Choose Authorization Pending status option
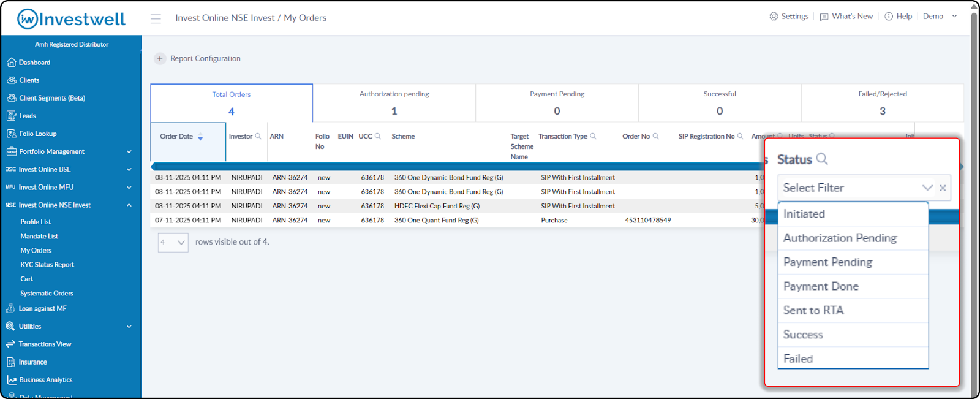980x399 pixels. tap(853, 238)
